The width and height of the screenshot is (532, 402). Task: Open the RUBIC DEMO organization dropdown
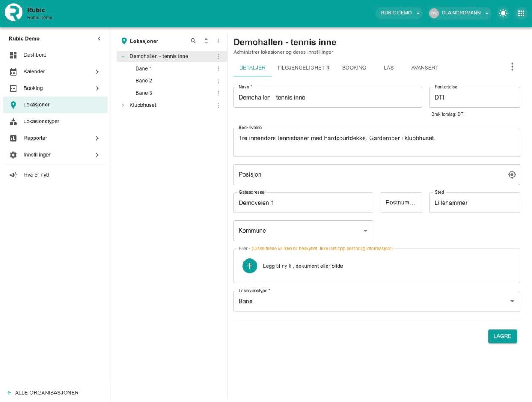400,13
